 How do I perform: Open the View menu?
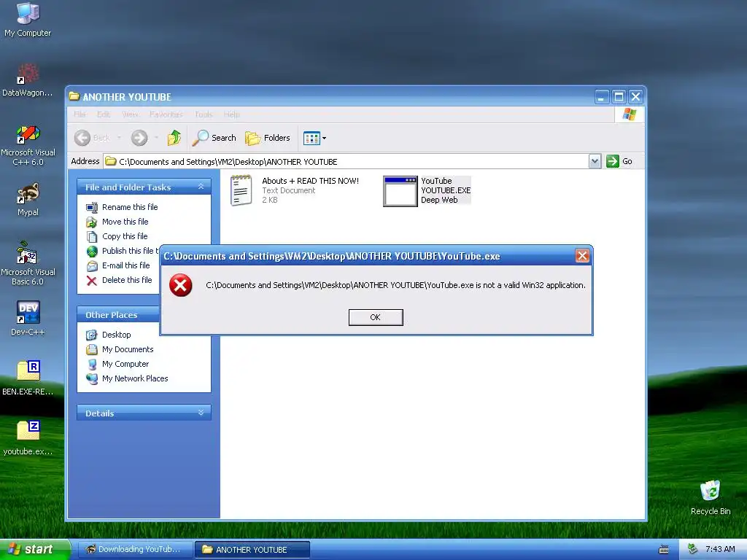130,114
